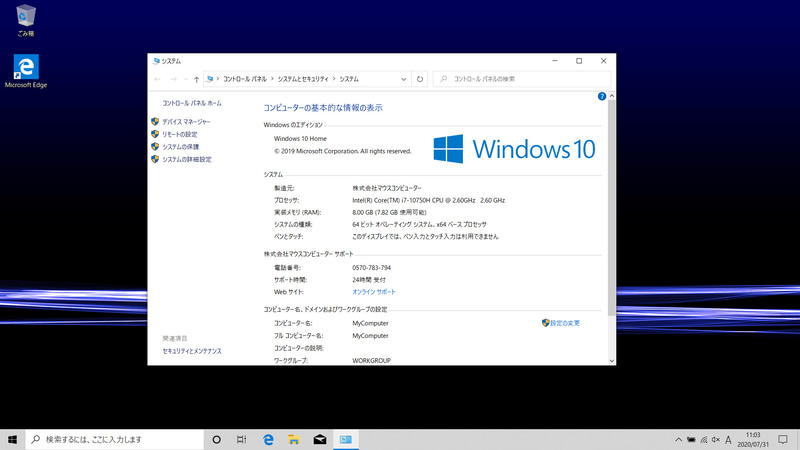Viewport: 800px width, 450px height.
Task: Expand the address bar history dropdown
Action: pos(404,79)
